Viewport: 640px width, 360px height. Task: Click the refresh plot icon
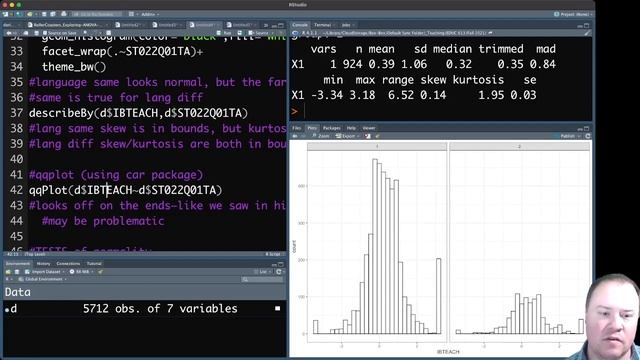click(588, 136)
